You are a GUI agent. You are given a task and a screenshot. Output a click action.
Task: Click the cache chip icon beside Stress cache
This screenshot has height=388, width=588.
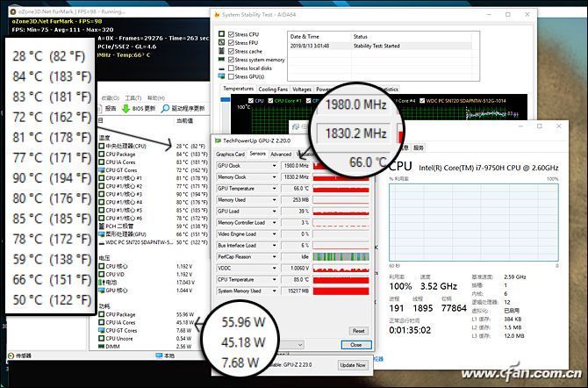pyautogui.click(x=222, y=51)
